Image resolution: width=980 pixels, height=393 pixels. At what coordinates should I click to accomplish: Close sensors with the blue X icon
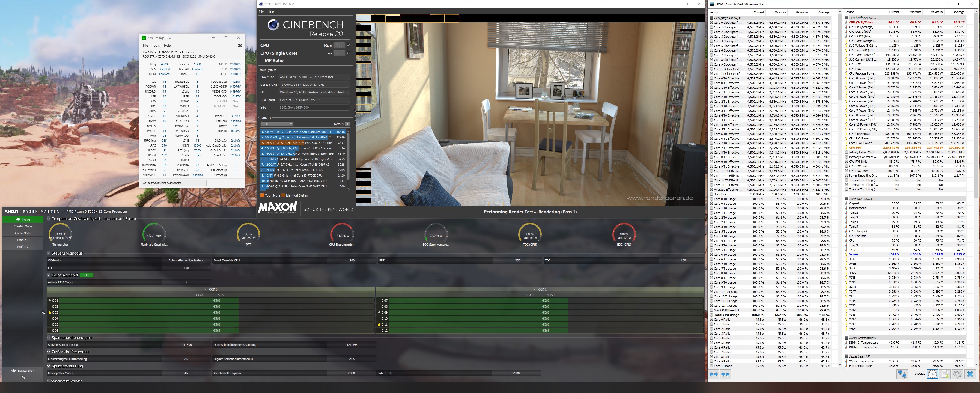click(x=970, y=374)
